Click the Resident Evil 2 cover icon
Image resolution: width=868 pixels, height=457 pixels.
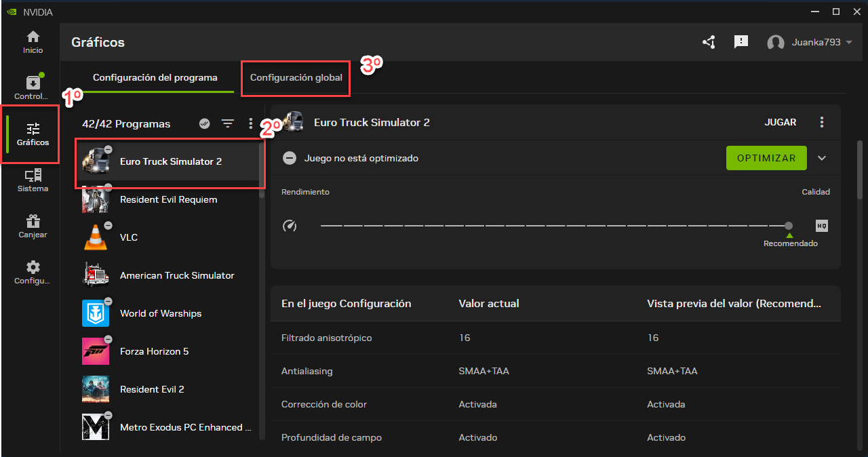click(96, 389)
